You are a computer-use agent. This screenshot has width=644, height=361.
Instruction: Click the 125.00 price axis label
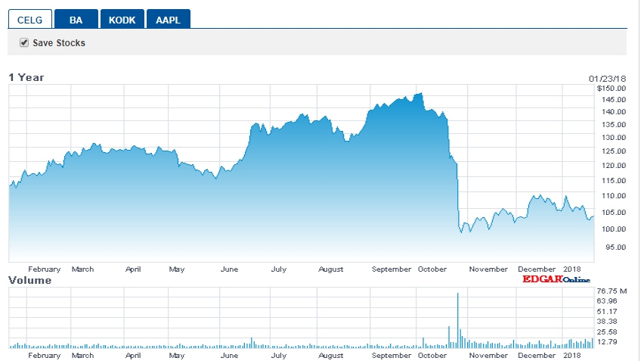614,151
